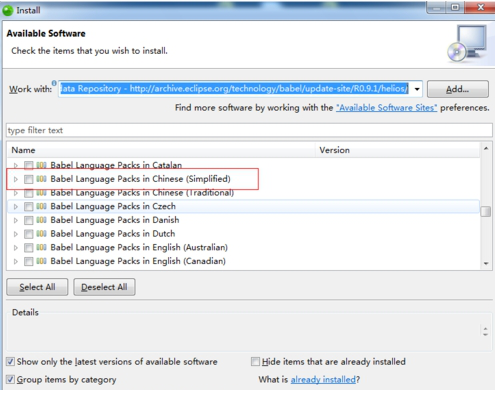This screenshot has width=495, height=405.
Task: Check Babel Language Packs in Chinese (Simplified)
Action: [x=29, y=179]
